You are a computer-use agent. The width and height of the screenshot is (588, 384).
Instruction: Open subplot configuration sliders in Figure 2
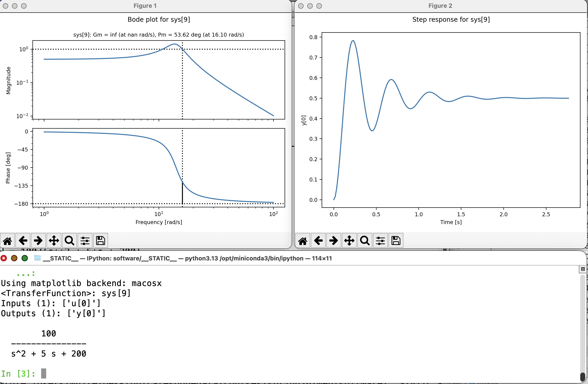[380, 240]
